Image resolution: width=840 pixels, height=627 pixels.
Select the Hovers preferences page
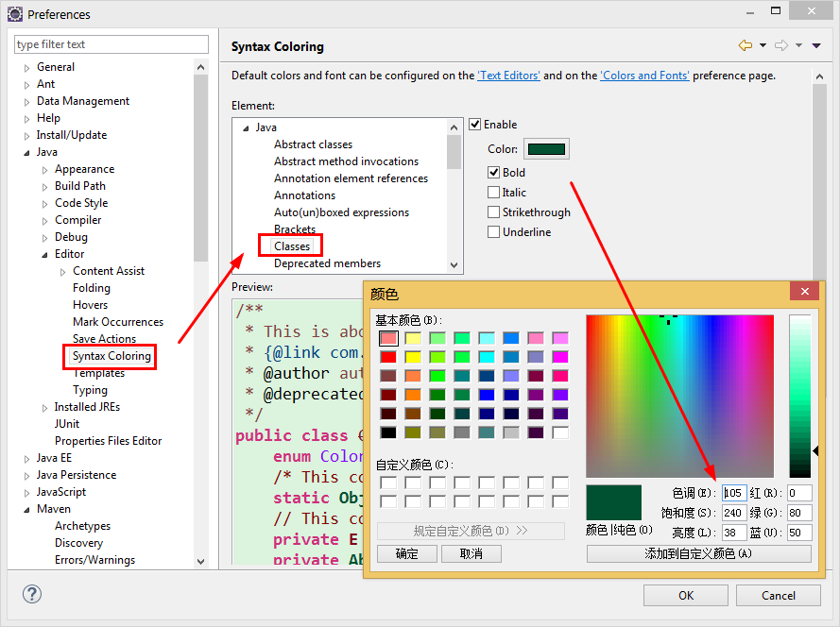click(90, 305)
